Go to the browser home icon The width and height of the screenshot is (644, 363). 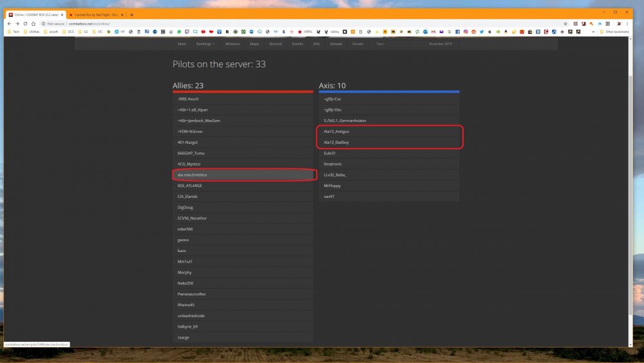click(33, 23)
